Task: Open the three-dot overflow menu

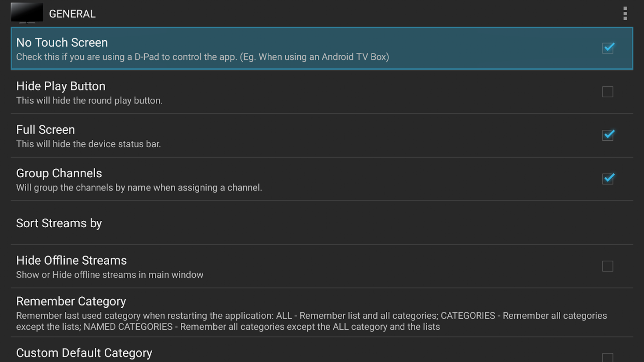Action: point(625,14)
